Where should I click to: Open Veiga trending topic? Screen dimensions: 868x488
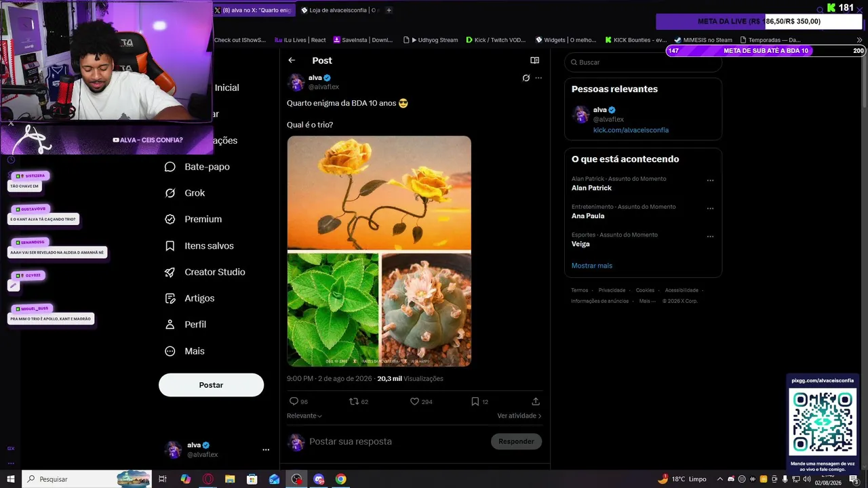point(580,244)
